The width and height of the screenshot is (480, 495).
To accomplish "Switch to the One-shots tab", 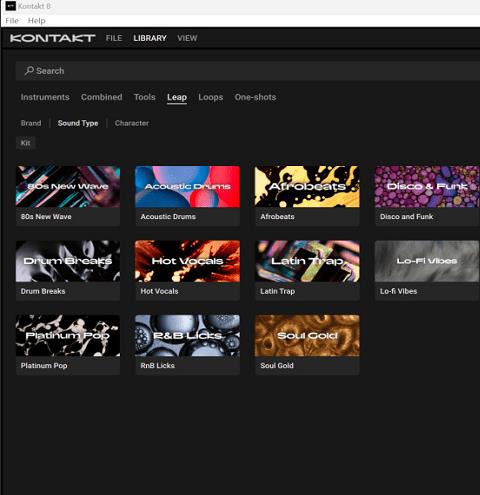I will coord(255,97).
